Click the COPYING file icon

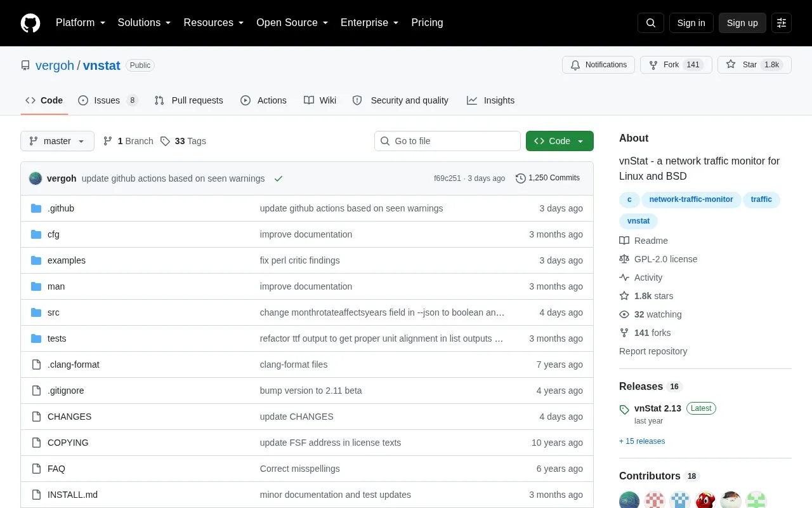pos(36,443)
